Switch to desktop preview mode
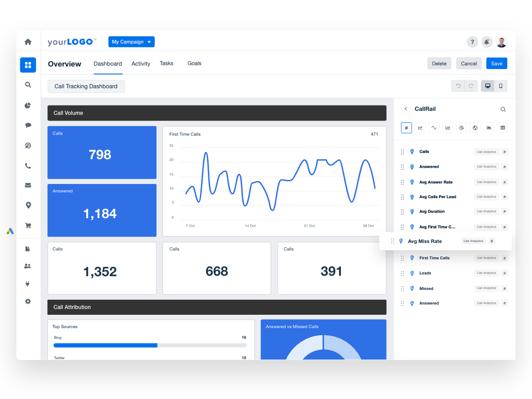 click(488, 86)
